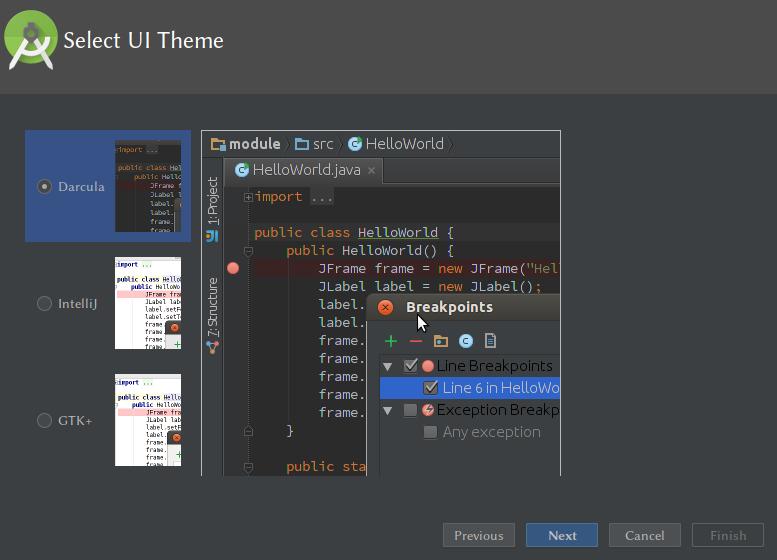The image size is (777, 560).
Task: Collapse the Line Breakpoints tree node
Action: coord(388,367)
